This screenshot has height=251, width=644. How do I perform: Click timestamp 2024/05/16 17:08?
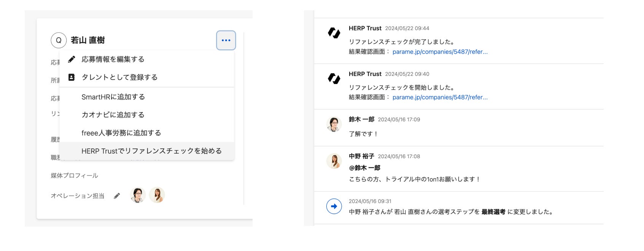(x=399, y=156)
